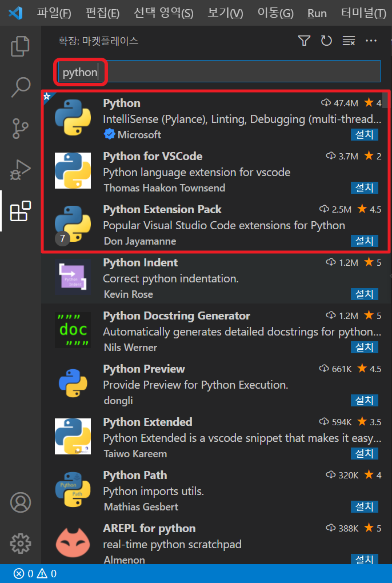Click the Python Preview extension icon

pyautogui.click(x=73, y=383)
